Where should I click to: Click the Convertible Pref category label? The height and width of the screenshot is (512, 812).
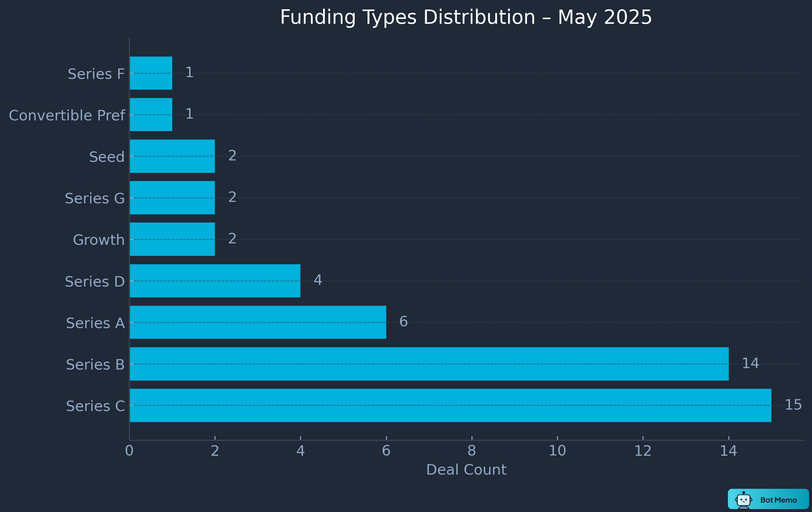(67, 115)
